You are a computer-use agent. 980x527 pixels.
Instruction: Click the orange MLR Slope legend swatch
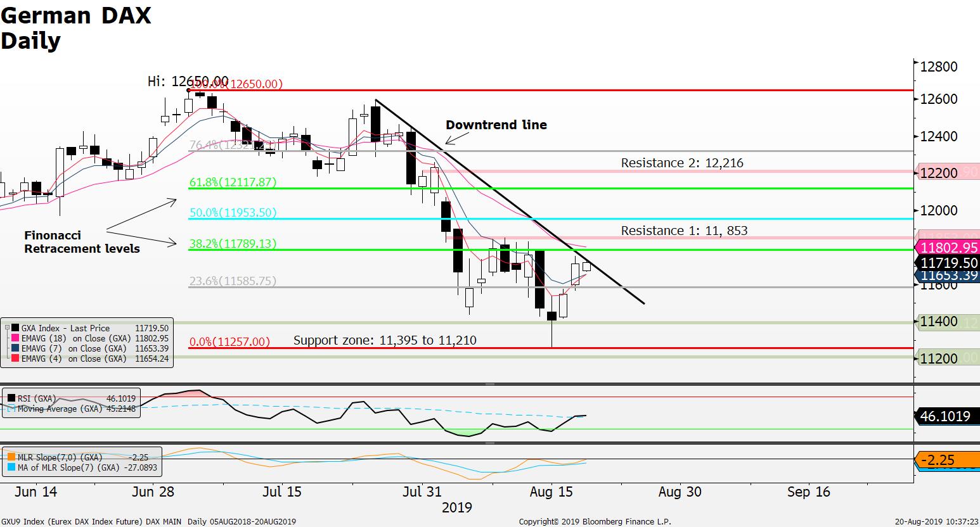click(x=11, y=457)
